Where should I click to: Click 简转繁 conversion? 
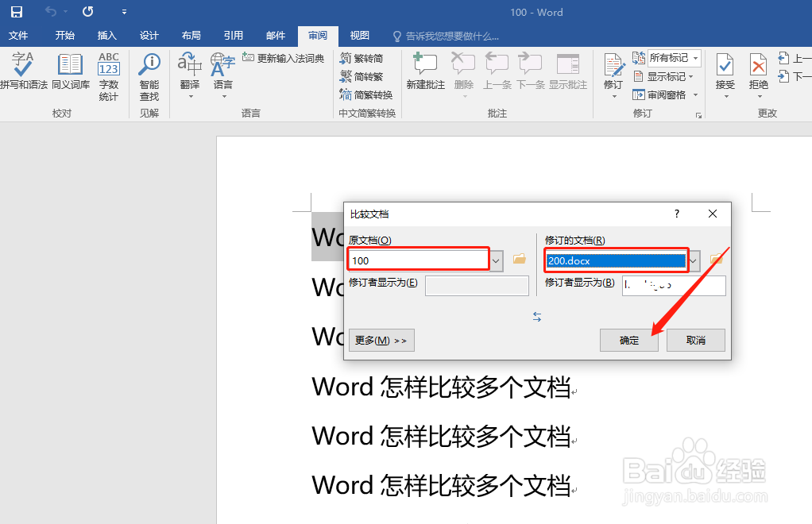tap(362, 76)
